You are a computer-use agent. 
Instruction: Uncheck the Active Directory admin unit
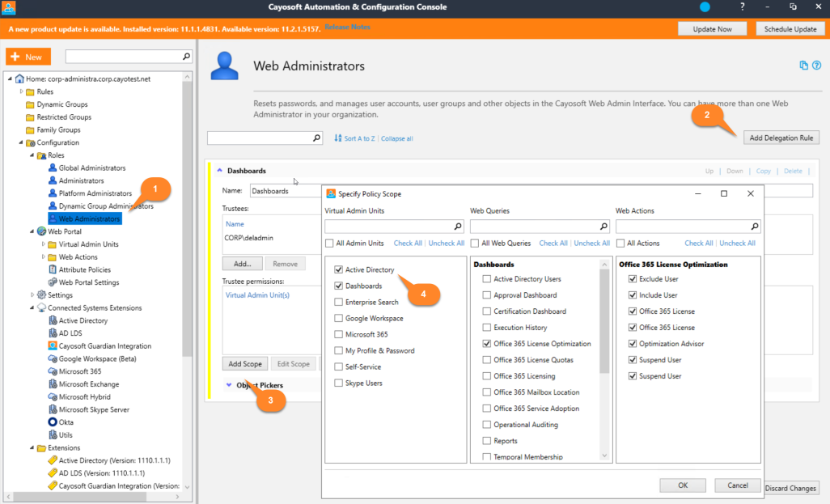pos(338,269)
